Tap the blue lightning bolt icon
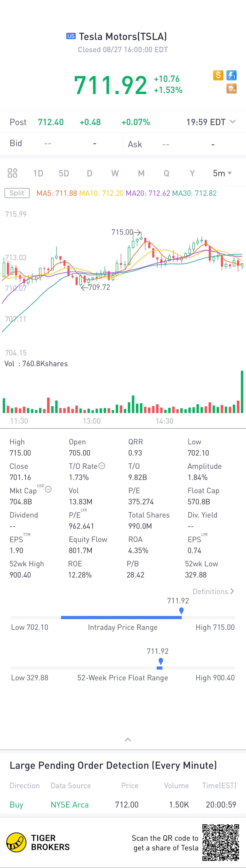The height and width of the screenshot is (868, 246). (x=232, y=75)
